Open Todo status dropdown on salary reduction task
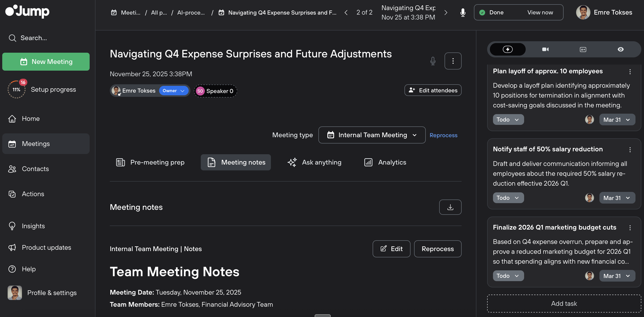Screen dimensions: 644x317 click(x=508, y=198)
